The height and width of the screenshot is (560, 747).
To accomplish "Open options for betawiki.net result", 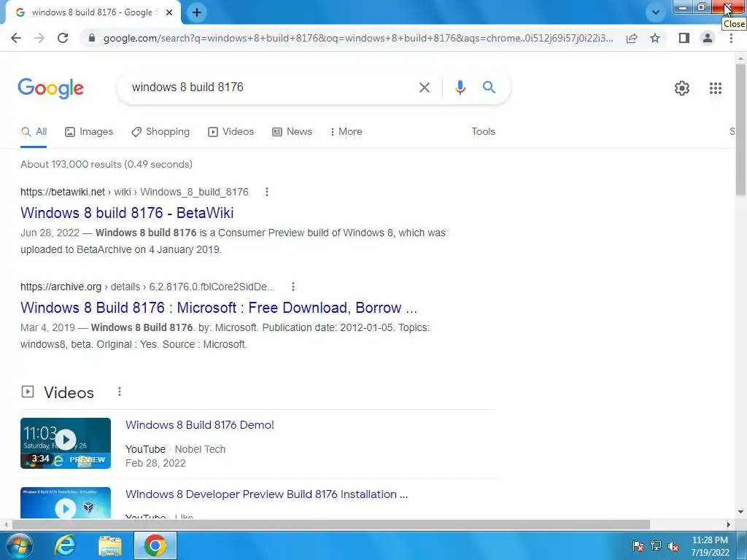I will [267, 192].
